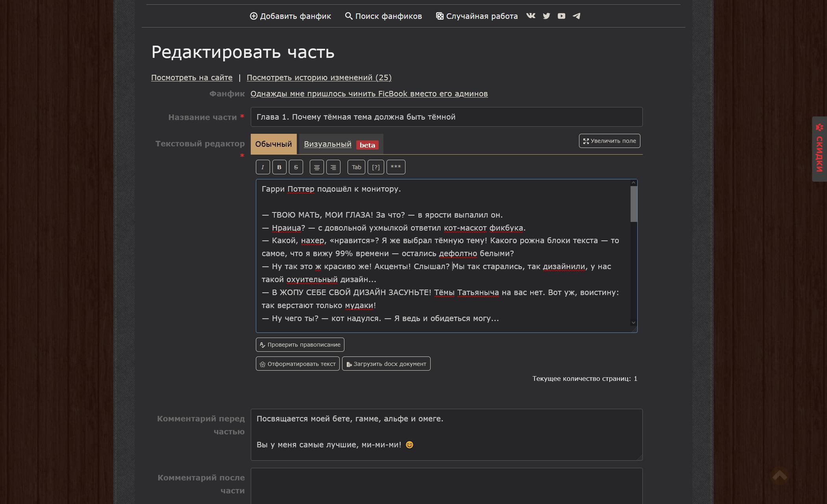The height and width of the screenshot is (504, 827).
Task: Insert a Tab indent using the Tab icon
Action: point(356,167)
